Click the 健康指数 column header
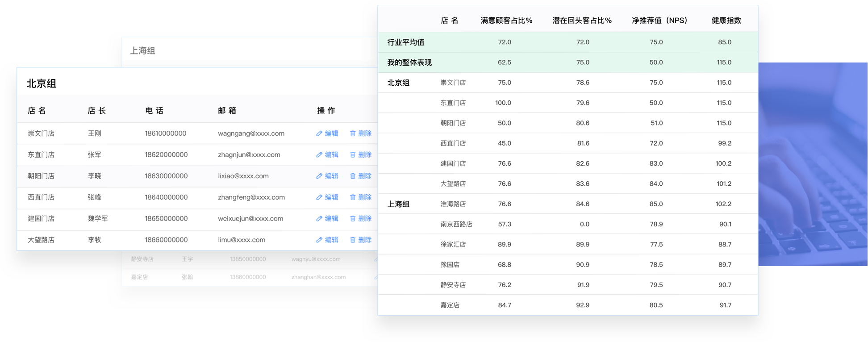 click(726, 21)
